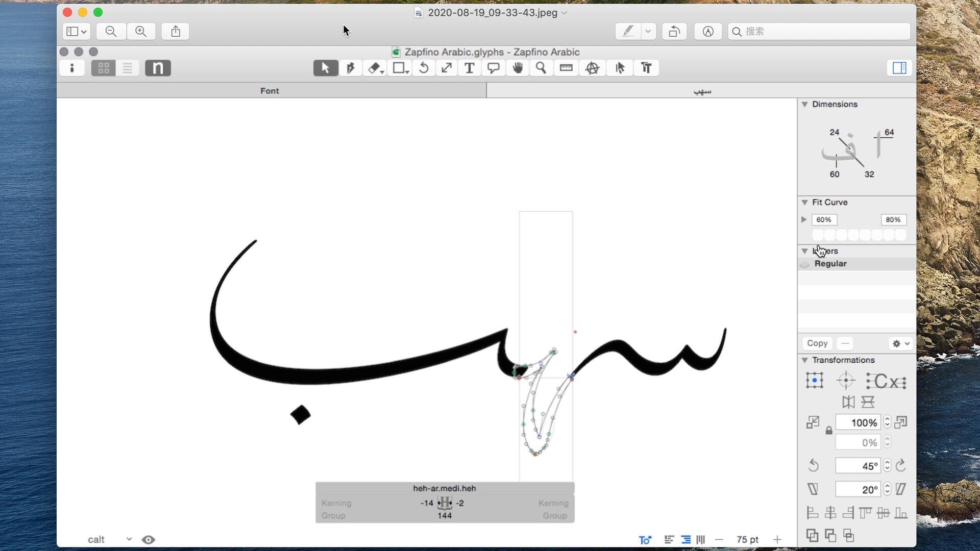
Task: Rotate selection clockwise with rotate button
Action: tap(901, 465)
